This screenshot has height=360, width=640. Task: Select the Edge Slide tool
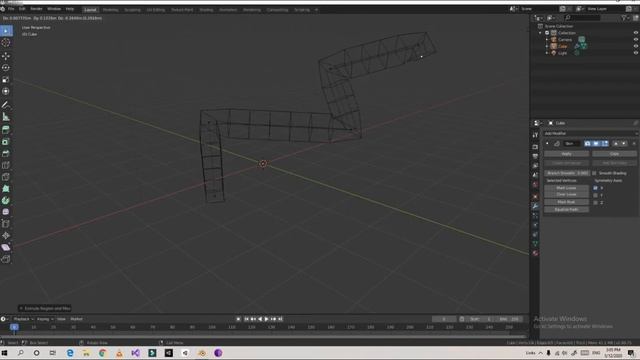pos(6,224)
